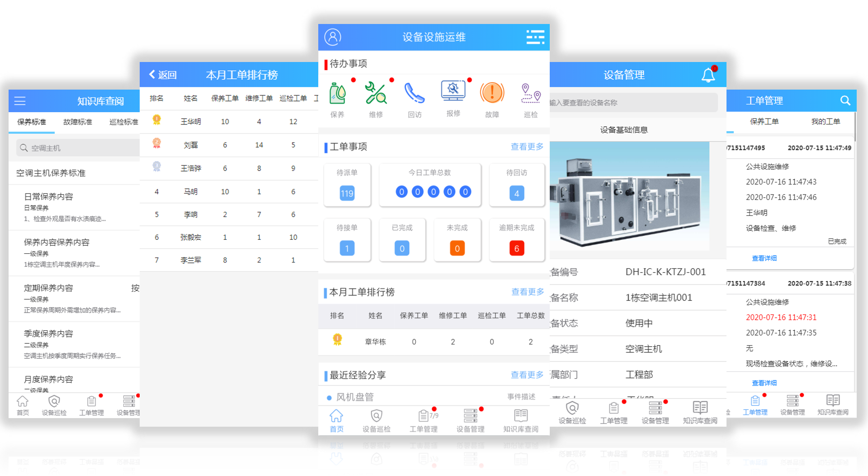Click 查看更多 next to 本月工单排行榜

(528, 292)
